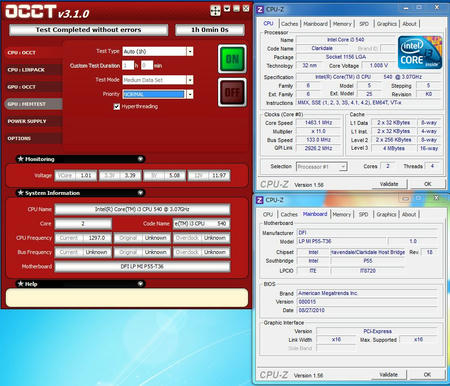This screenshot has width=450, height=386.
Task: Click the Intel Core i3 logo badge
Action: tap(420, 52)
